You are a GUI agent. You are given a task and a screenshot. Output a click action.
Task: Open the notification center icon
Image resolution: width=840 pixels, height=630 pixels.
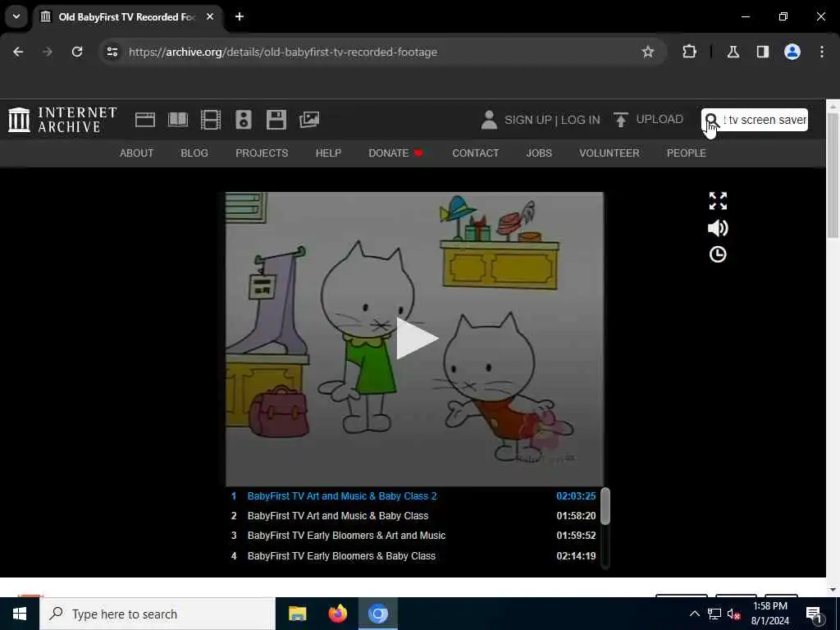814,614
